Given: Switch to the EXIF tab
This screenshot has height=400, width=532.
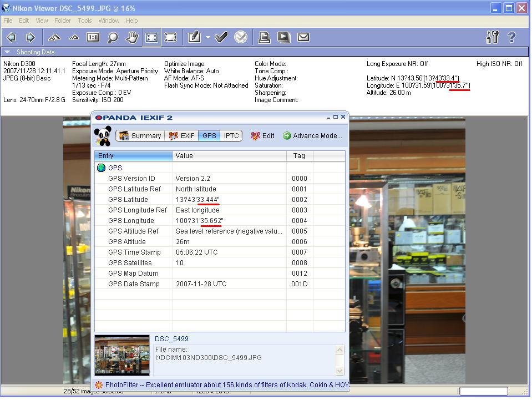Looking at the screenshot, I should (x=181, y=136).
